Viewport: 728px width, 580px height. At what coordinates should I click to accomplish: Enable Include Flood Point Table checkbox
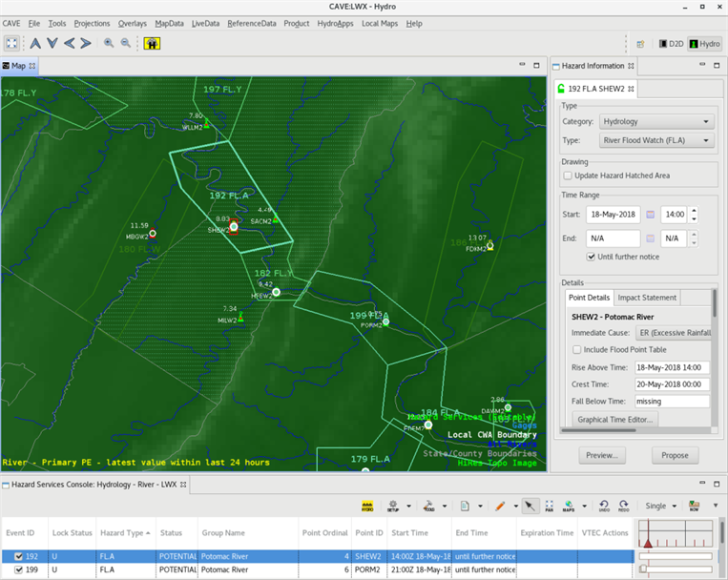pyautogui.click(x=576, y=350)
